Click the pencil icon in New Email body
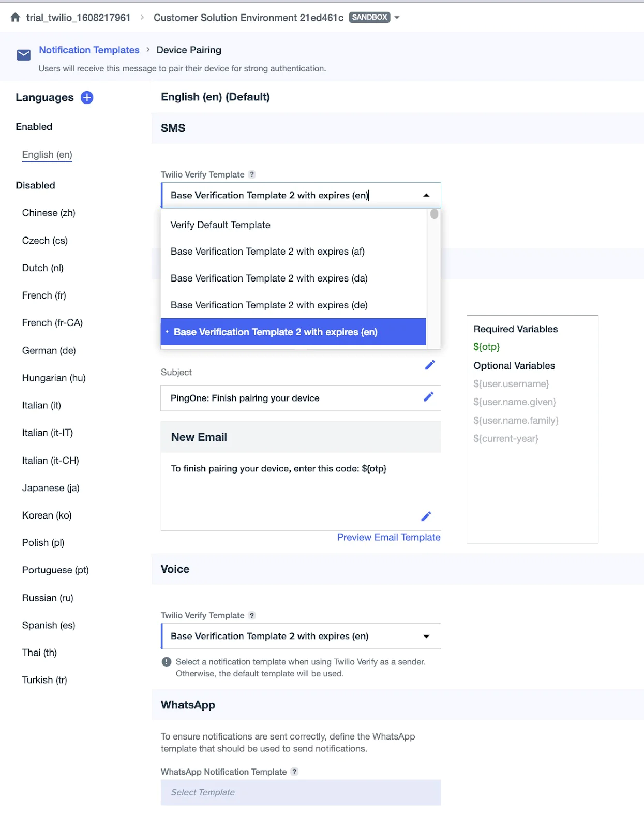 click(x=426, y=516)
